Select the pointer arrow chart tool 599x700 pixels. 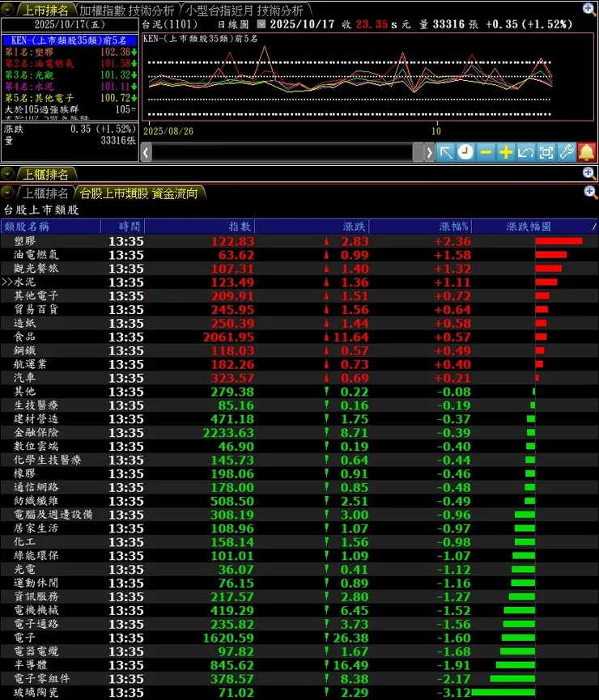(446, 153)
